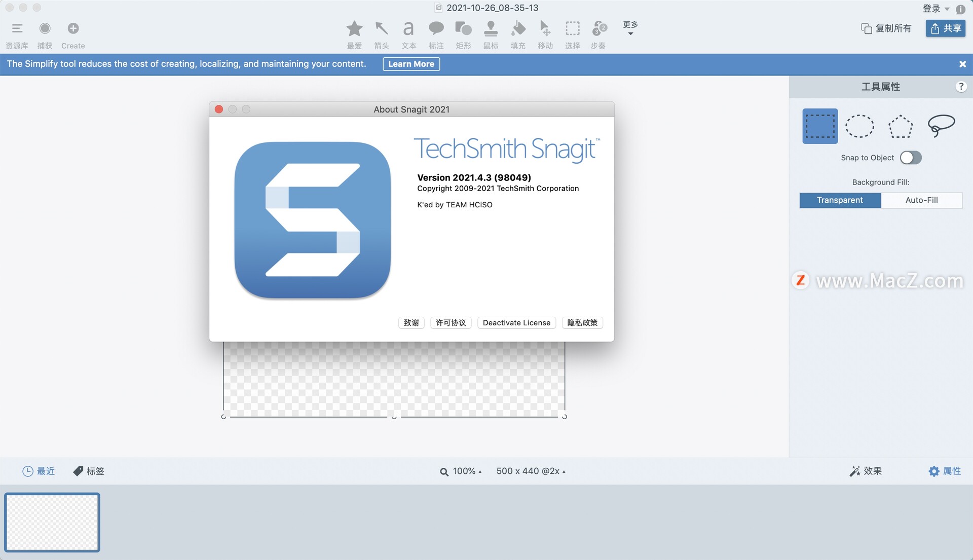The height and width of the screenshot is (560, 973).
Task: Click Learn More in the banner
Action: coord(411,64)
